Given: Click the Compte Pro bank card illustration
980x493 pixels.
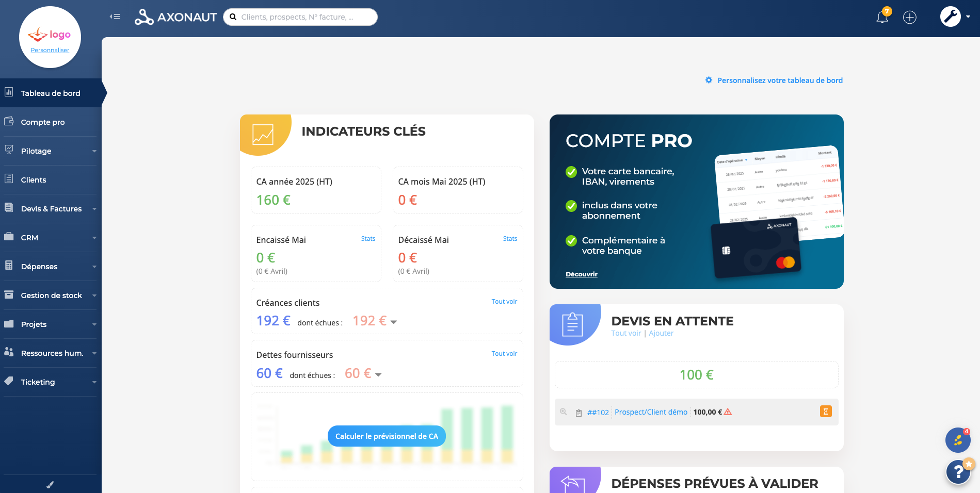Looking at the screenshot, I should 756,249.
